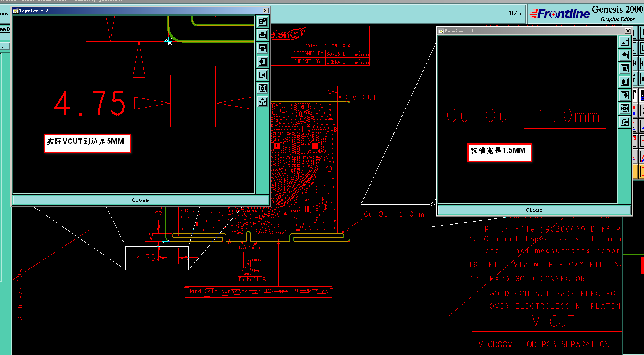
Task: Click the 'Hard Gold connector on TOP and BOTTOM side' note
Action: (x=258, y=291)
